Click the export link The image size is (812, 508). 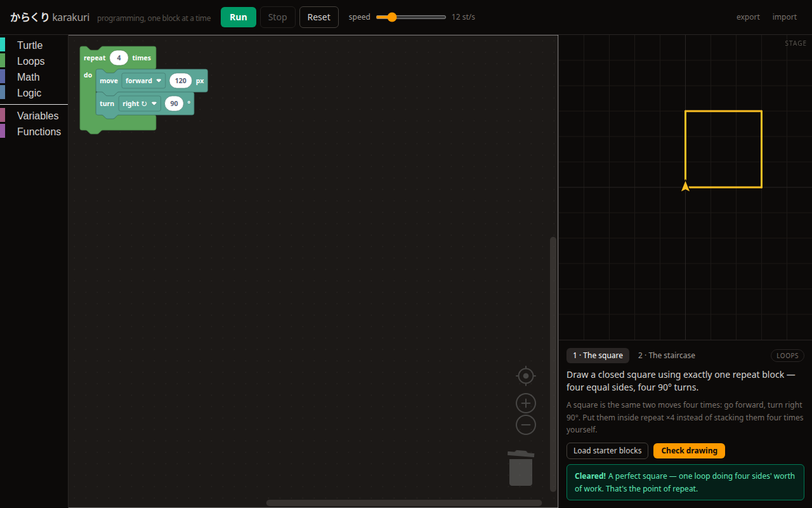(x=748, y=17)
